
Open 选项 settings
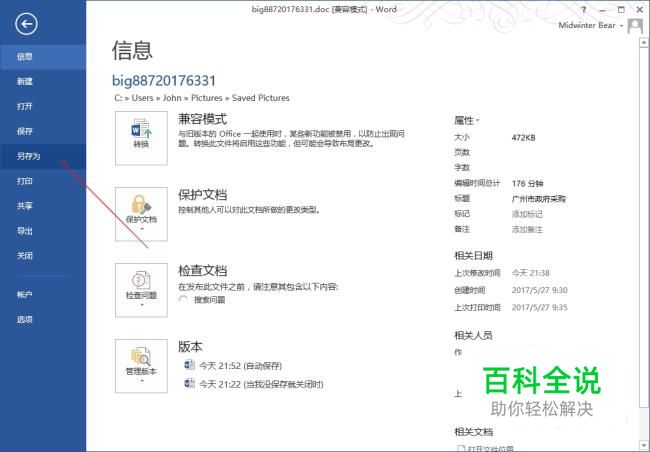click(x=43, y=320)
